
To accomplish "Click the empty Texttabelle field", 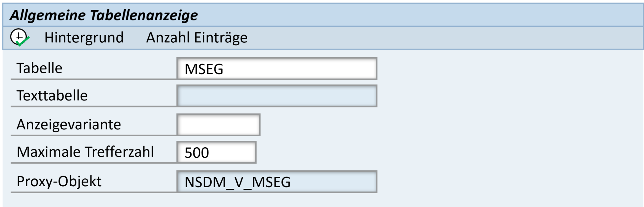I will tap(277, 96).
